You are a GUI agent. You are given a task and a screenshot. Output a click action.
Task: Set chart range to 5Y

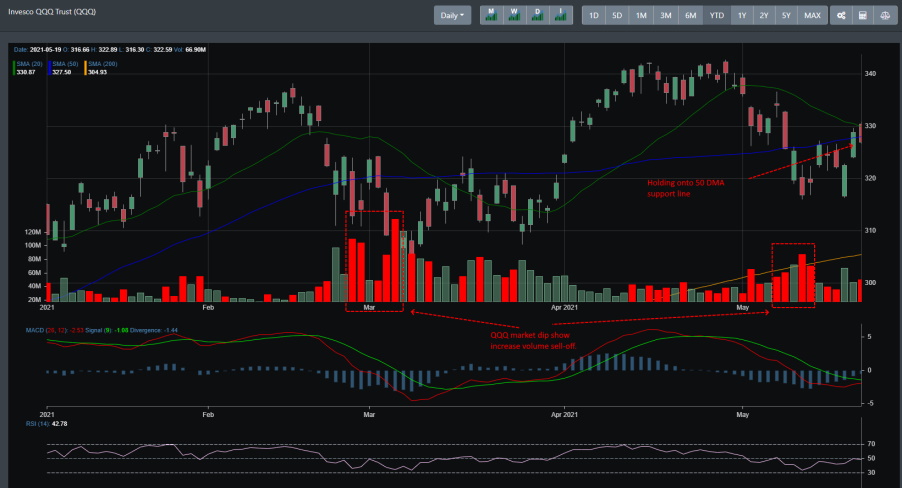[786, 16]
